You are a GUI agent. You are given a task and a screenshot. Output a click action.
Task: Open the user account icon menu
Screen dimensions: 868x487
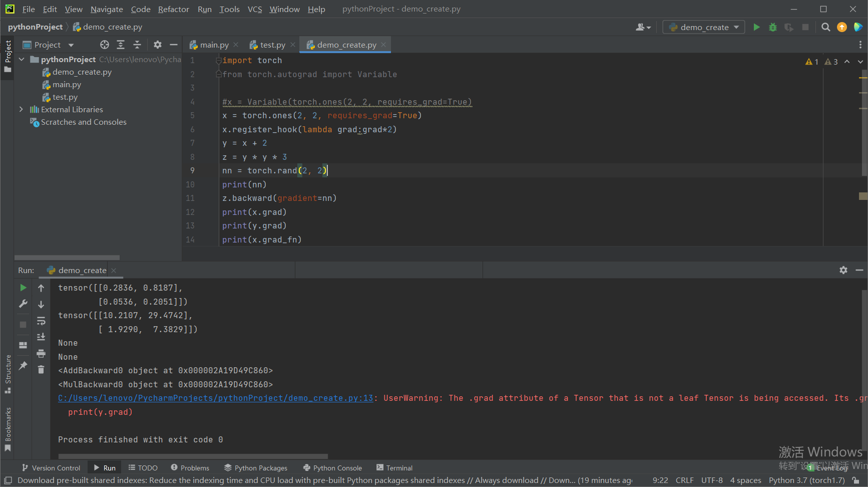pos(643,27)
